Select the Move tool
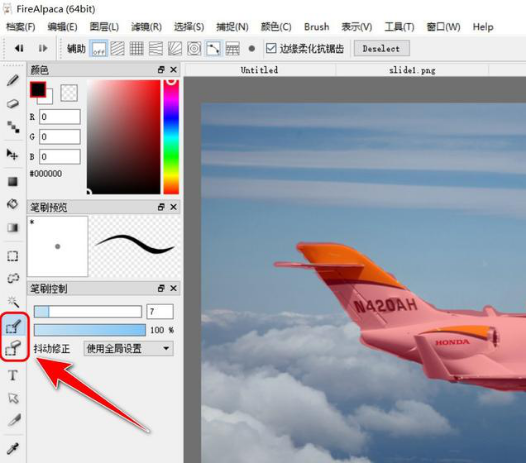Screen dimensions: 526x463 click(x=13, y=154)
